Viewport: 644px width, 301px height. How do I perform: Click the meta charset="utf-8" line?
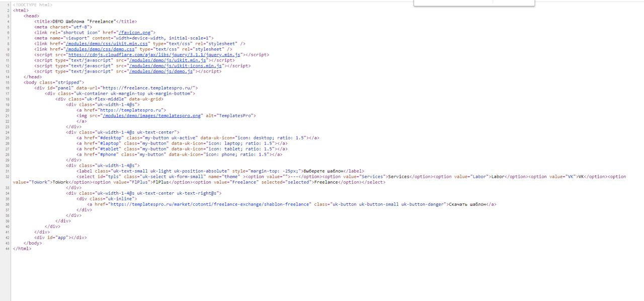pos(63,27)
